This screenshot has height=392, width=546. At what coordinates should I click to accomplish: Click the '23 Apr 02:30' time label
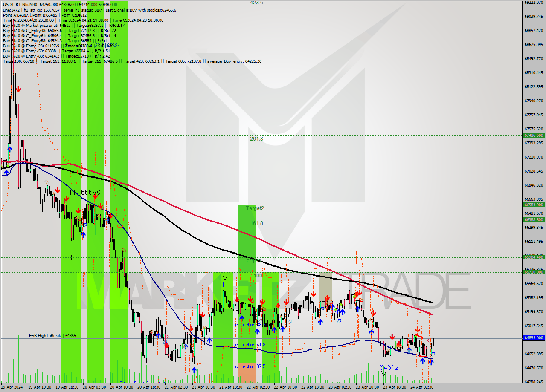click(340, 387)
